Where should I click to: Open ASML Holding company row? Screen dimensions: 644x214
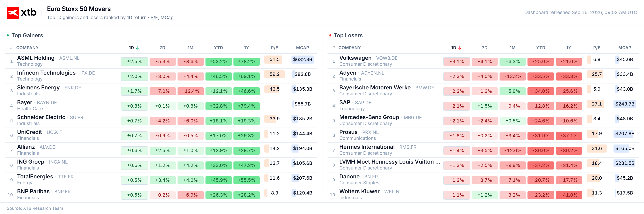click(x=161, y=61)
